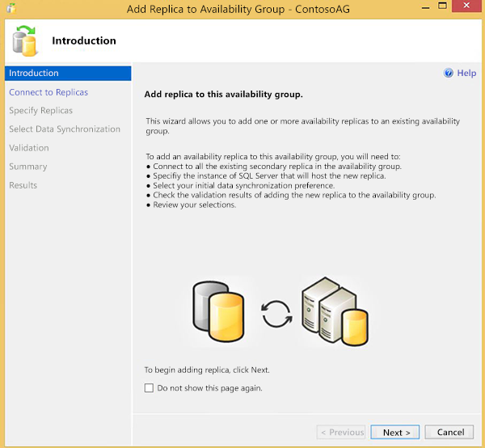
Task: Select the Specify Replicas step
Action: point(41,111)
